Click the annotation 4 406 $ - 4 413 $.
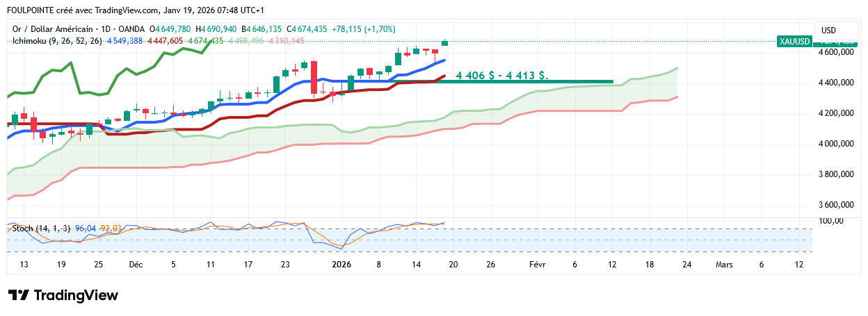Image resolution: width=868 pixels, height=316 pixels. (x=502, y=74)
